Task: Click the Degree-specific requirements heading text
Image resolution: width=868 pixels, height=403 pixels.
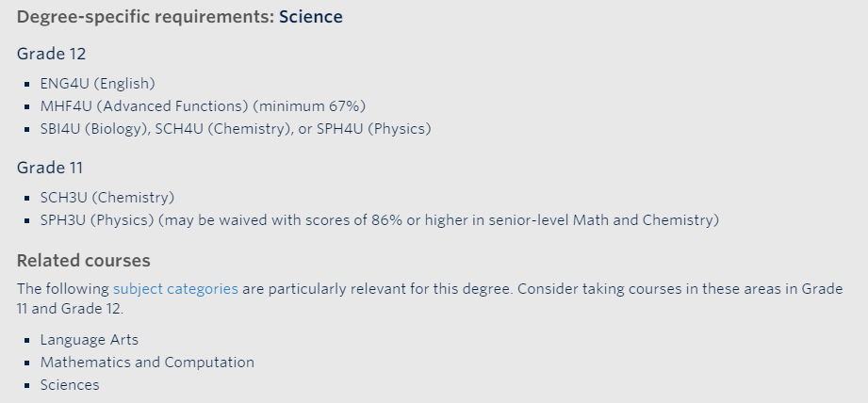Action: click(145, 17)
